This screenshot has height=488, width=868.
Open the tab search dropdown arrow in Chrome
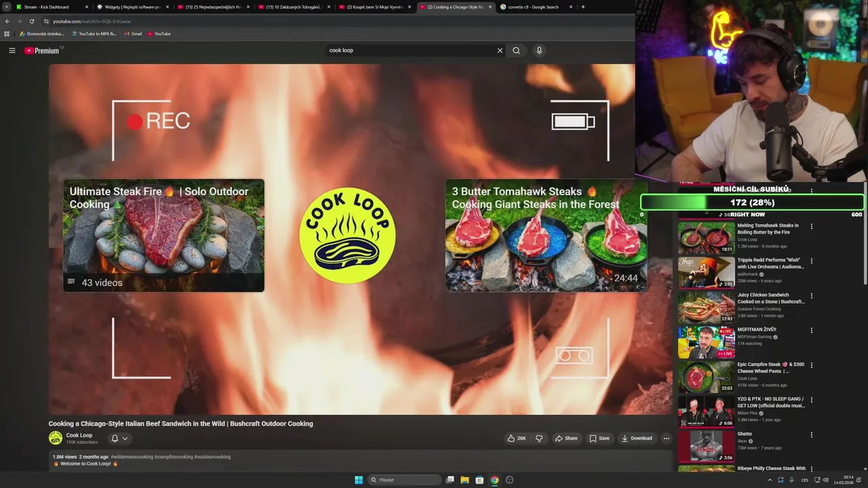click(x=7, y=7)
